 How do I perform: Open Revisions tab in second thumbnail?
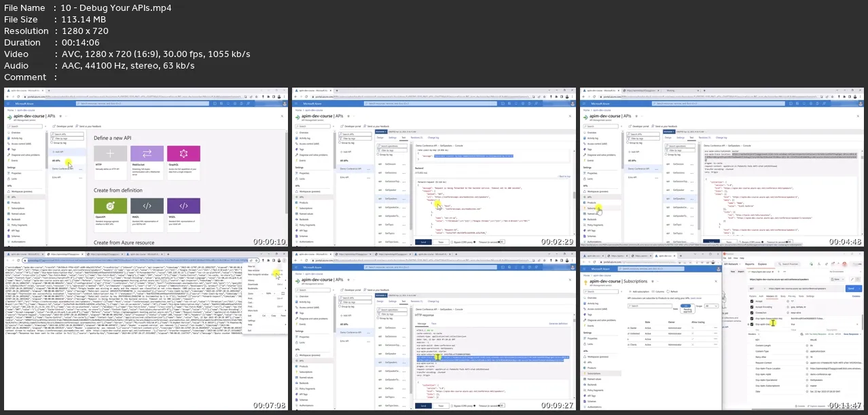pyautogui.click(x=416, y=138)
